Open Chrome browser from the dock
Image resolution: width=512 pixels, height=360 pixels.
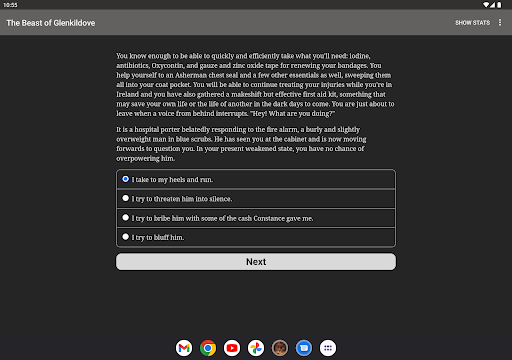point(208,348)
